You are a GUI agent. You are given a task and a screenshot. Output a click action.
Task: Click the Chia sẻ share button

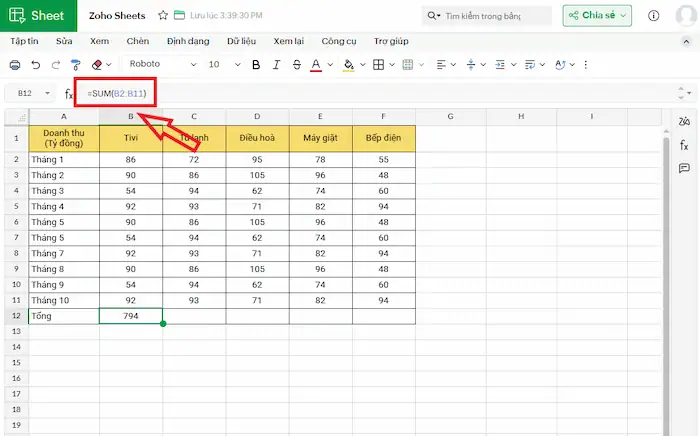597,16
